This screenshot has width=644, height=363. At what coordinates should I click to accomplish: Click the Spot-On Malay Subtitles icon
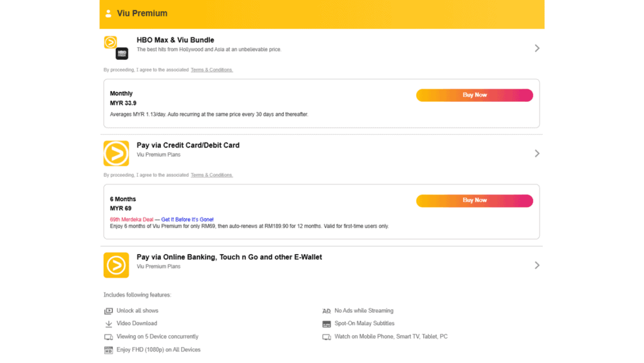click(327, 324)
